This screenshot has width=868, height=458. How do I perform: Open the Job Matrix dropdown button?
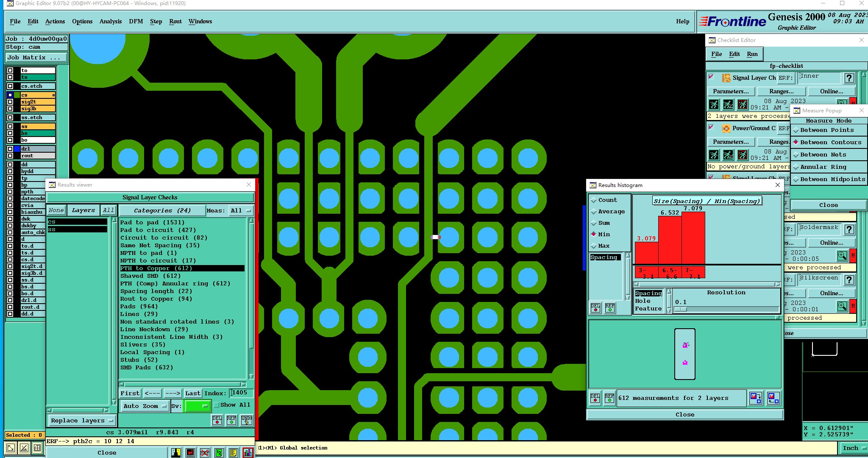coord(36,58)
